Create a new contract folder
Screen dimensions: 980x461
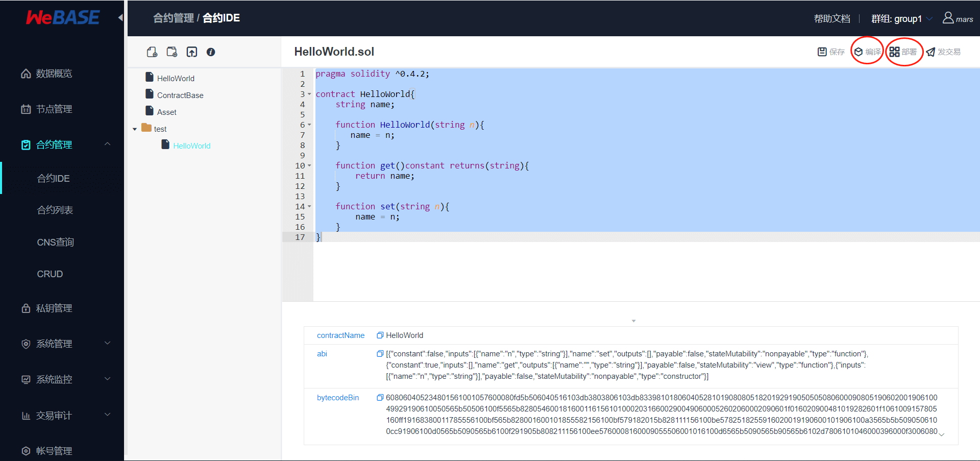[172, 52]
